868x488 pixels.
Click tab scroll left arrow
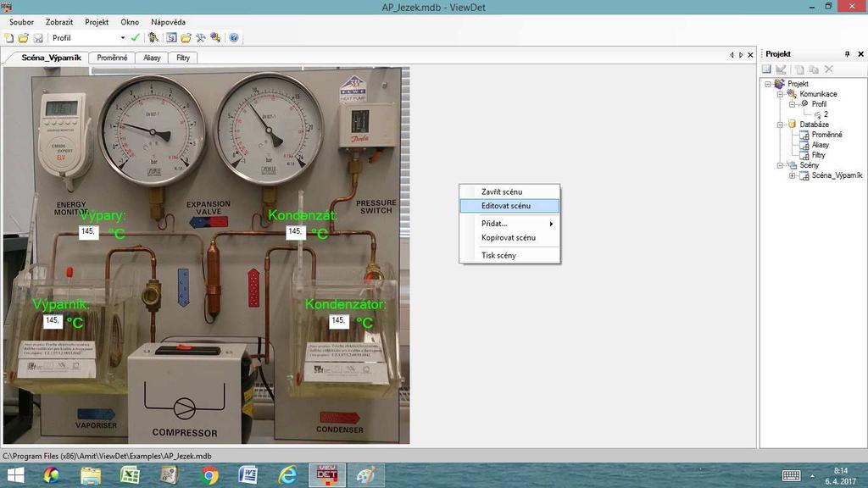click(x=732, y=55)
